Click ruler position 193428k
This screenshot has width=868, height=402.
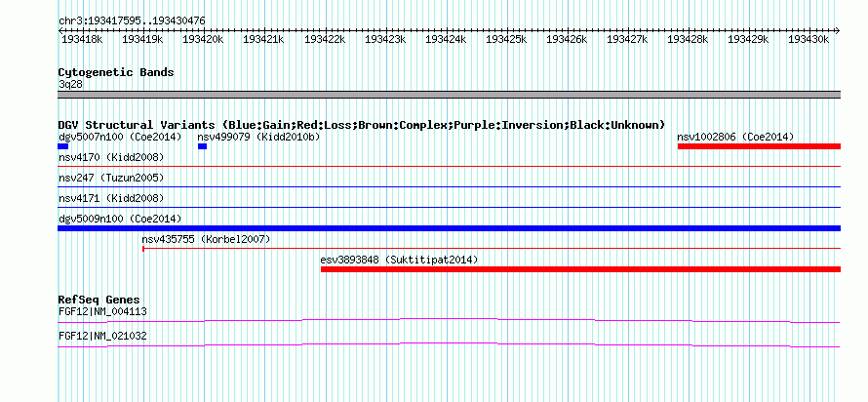pos(689,39)
